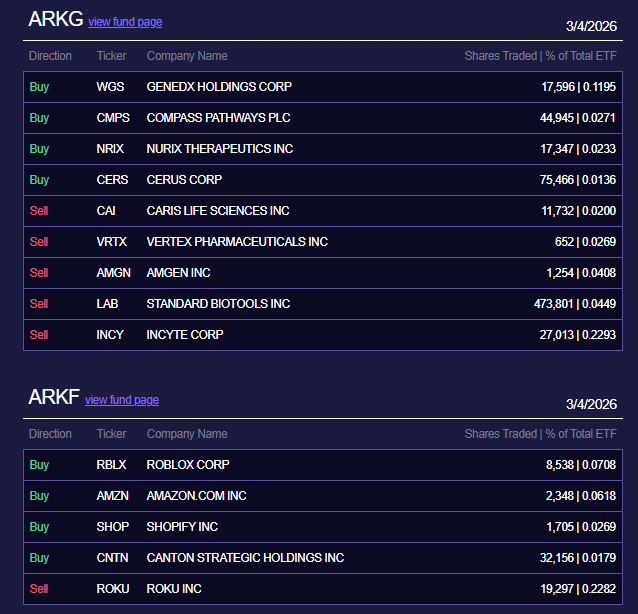638x614 pixels.
Task: Click CARIS LIFE SCIENCES INC name
Action: pyautogui.click(x=218, y=210)
